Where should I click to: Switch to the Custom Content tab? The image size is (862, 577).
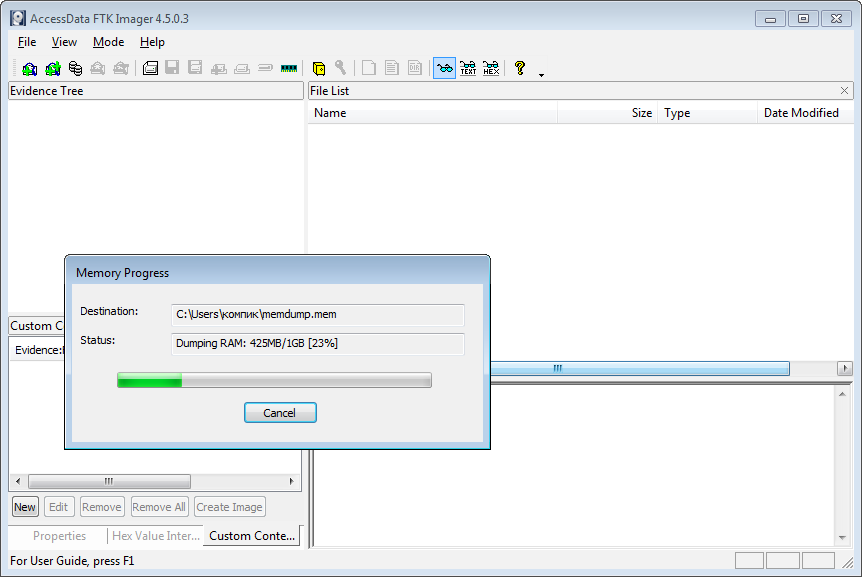(252, 536)
